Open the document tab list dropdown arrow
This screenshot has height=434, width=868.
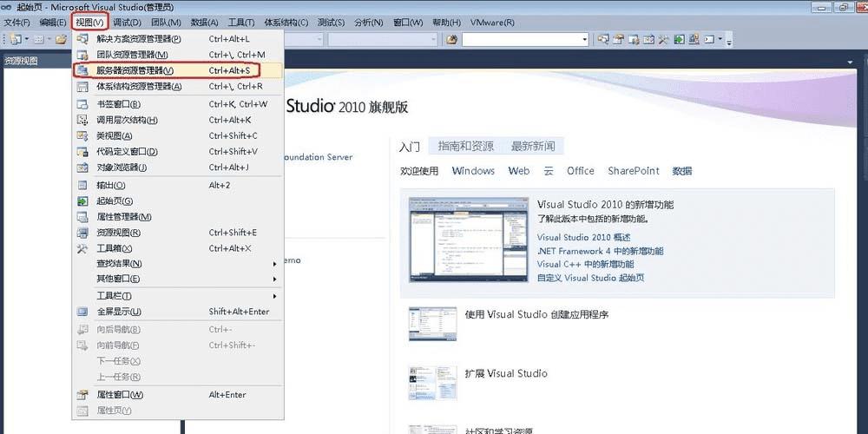[850, 62]
